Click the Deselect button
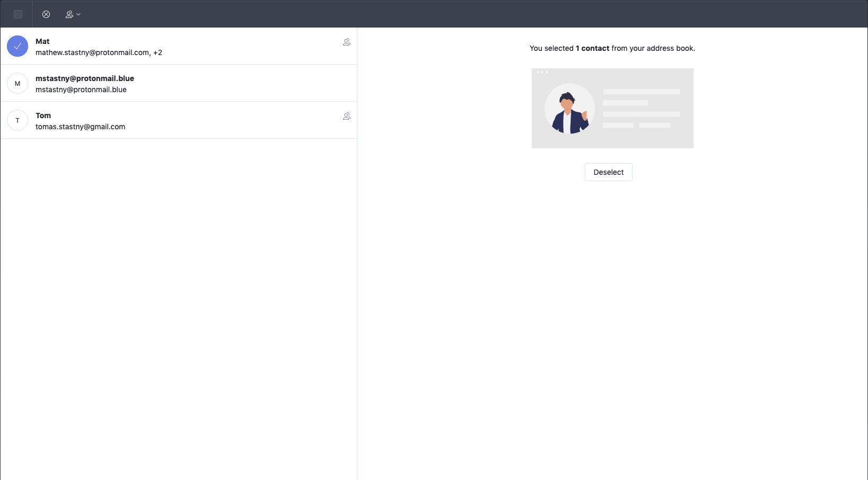This screenshot has width=868, height=480. [608, 172]
